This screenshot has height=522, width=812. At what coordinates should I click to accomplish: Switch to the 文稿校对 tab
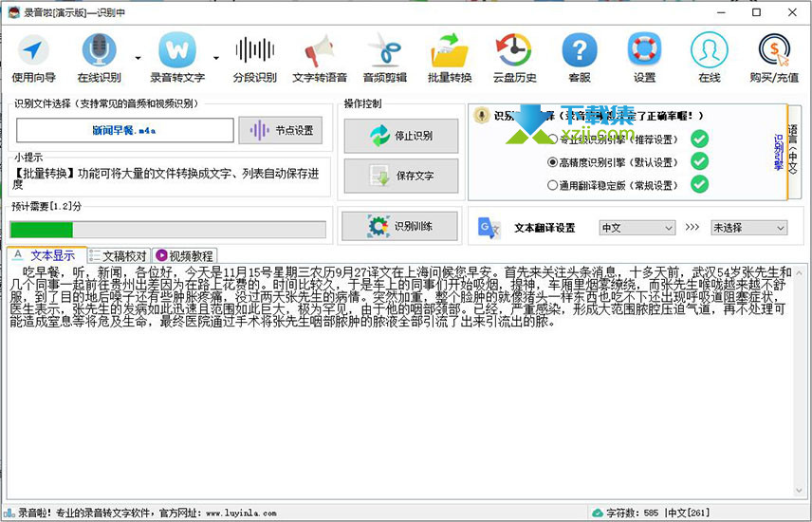[x=119, y=255]
